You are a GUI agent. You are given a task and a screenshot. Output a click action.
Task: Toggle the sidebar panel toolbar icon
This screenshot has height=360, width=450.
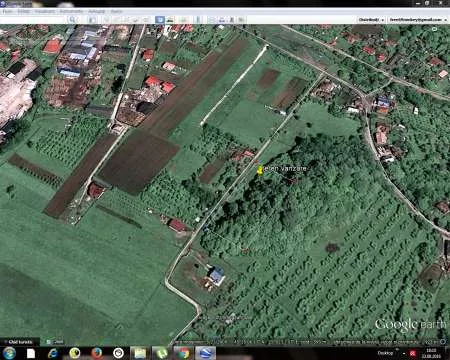[92, 20]
